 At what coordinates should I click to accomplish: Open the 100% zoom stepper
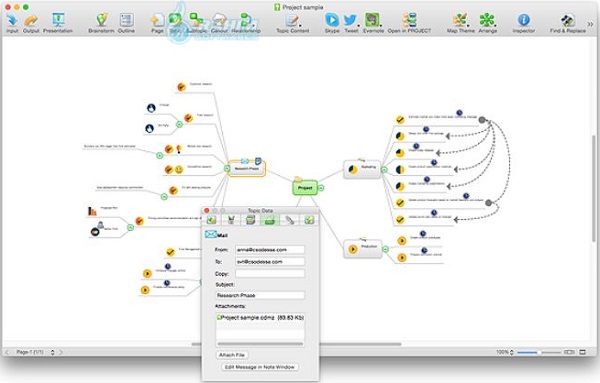(512, 352)
